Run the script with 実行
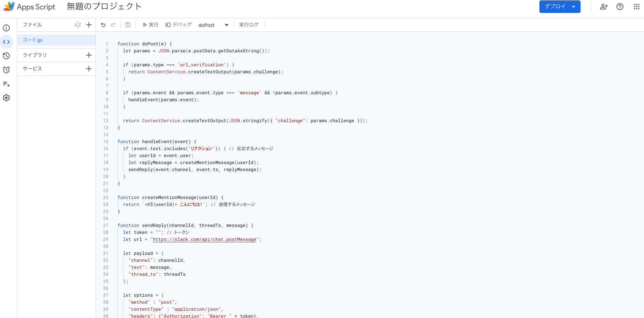This screenshot has height=318, width=644. point(150,24)
